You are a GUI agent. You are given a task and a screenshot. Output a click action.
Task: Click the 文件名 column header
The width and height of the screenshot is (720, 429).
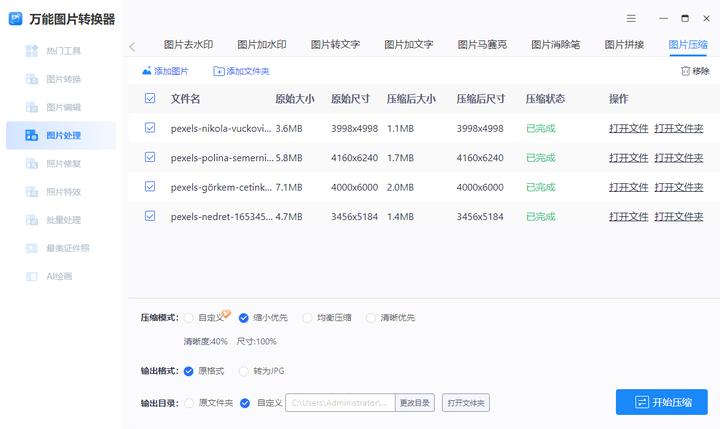click(186, 99)
